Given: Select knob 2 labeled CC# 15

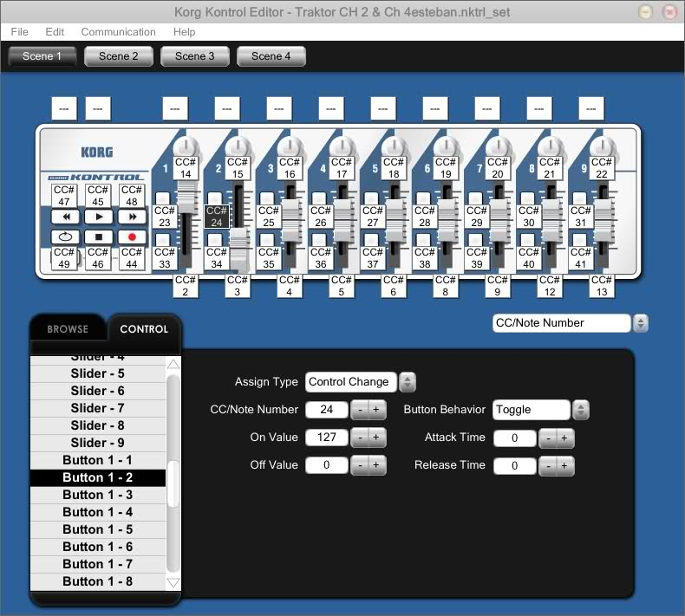Looking at the screenshot, I should tap(238, 168).
